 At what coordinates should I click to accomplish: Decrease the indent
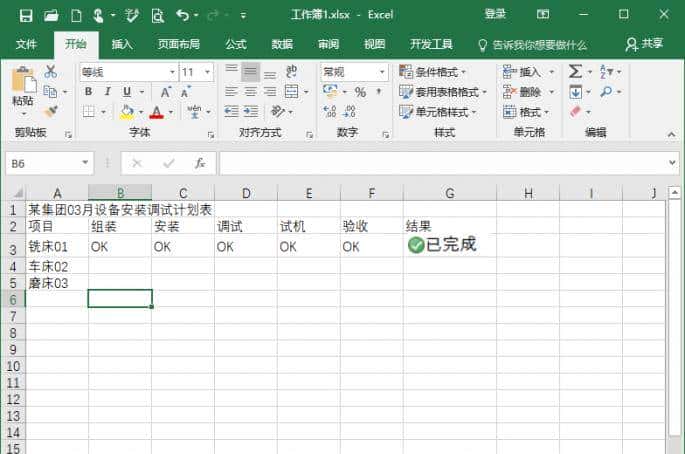pyautogui.click(x=231, y=112)
